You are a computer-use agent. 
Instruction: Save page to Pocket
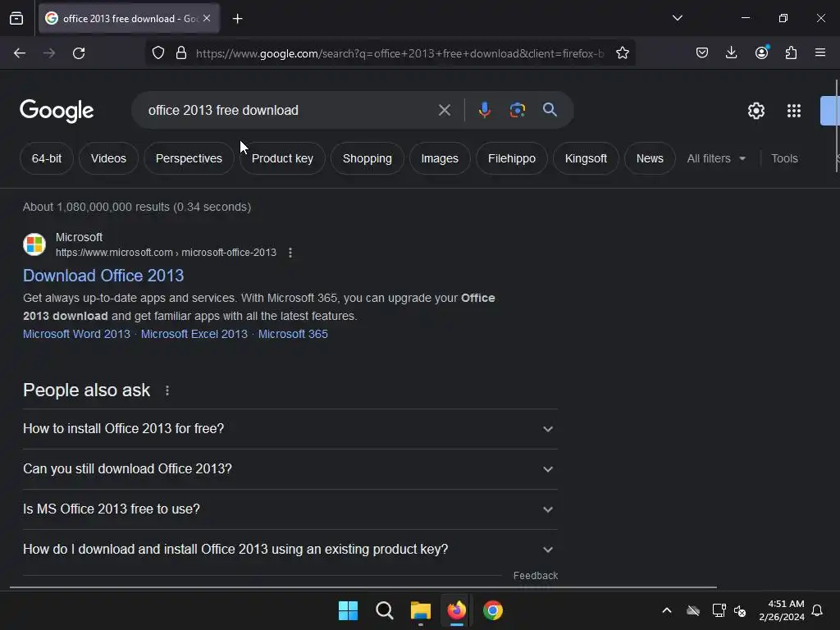(702, 53)
